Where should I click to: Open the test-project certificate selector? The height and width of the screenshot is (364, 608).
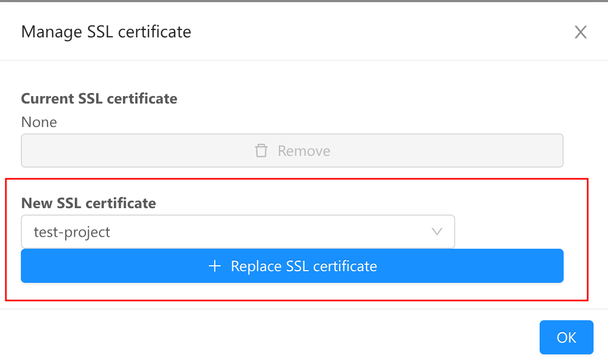(x=238, y=232)
